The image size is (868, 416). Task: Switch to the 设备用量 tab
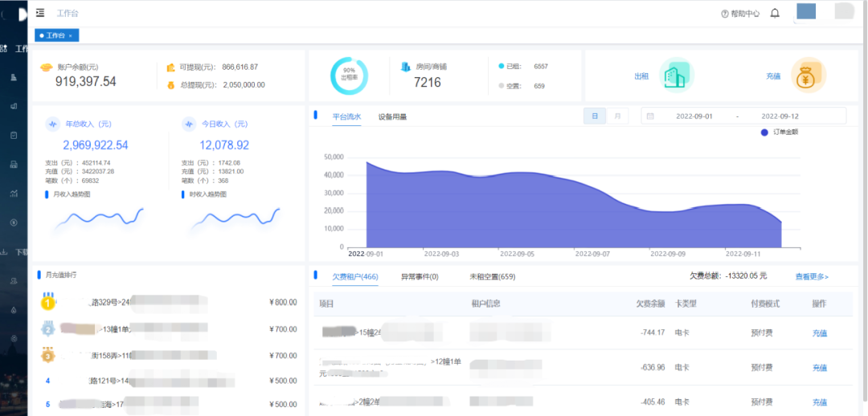(392, 116)
